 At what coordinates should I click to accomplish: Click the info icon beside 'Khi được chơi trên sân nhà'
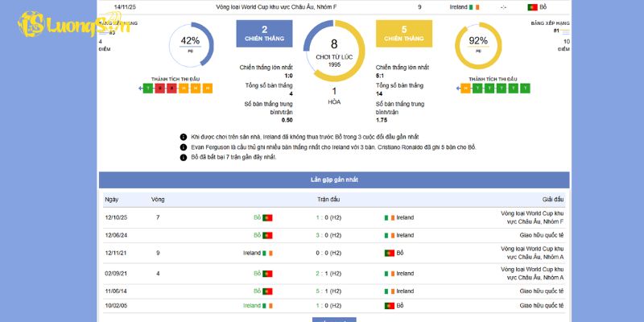pyautogui.click(x=184, y=137)
